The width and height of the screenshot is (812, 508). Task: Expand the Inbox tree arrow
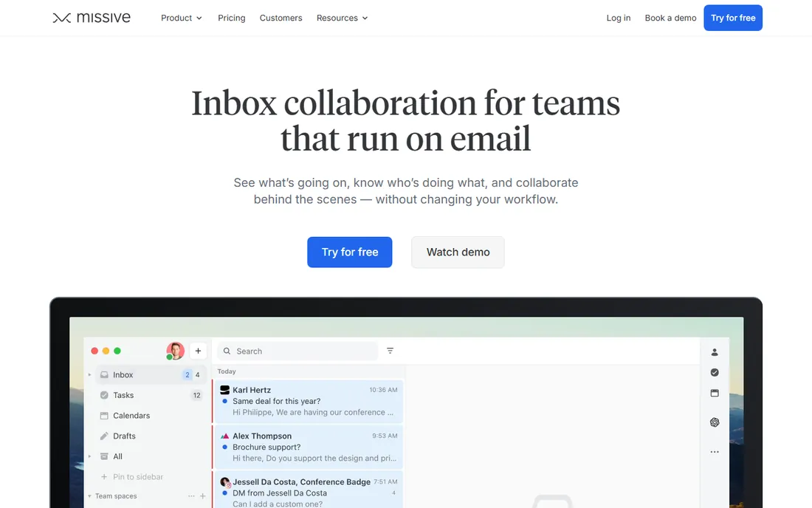click(89, 374)
